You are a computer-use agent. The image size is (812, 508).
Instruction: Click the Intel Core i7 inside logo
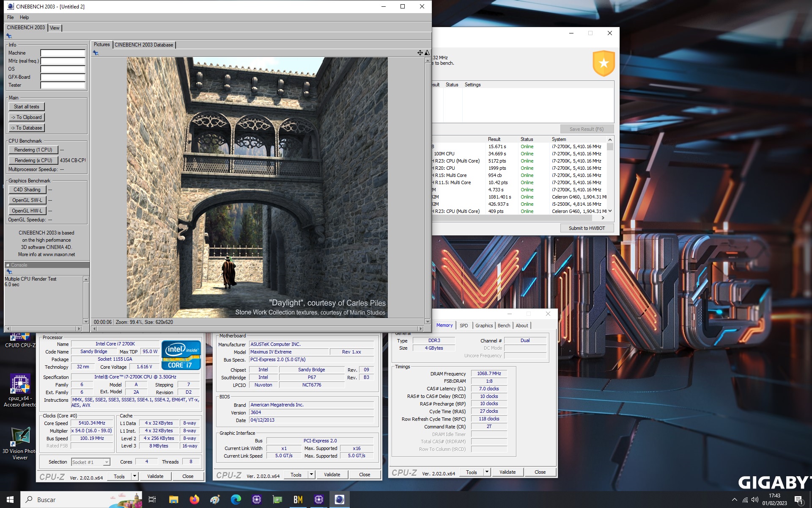181,355
